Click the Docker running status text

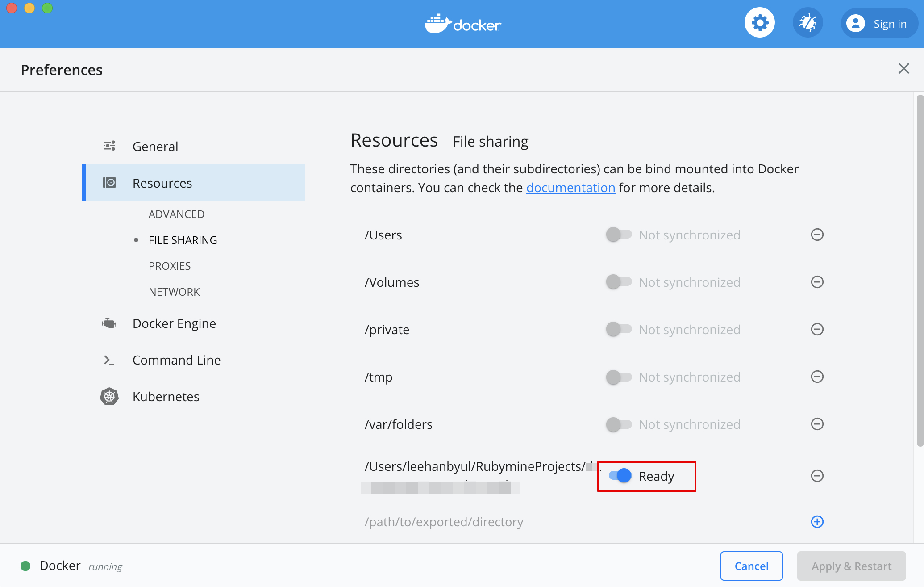click(x=80, y=566)
